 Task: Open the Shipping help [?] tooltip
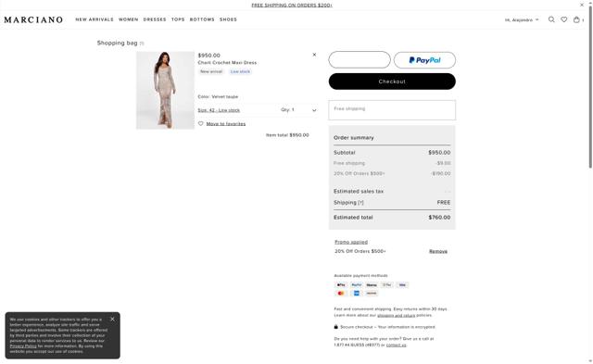click(x=360, y=203)
